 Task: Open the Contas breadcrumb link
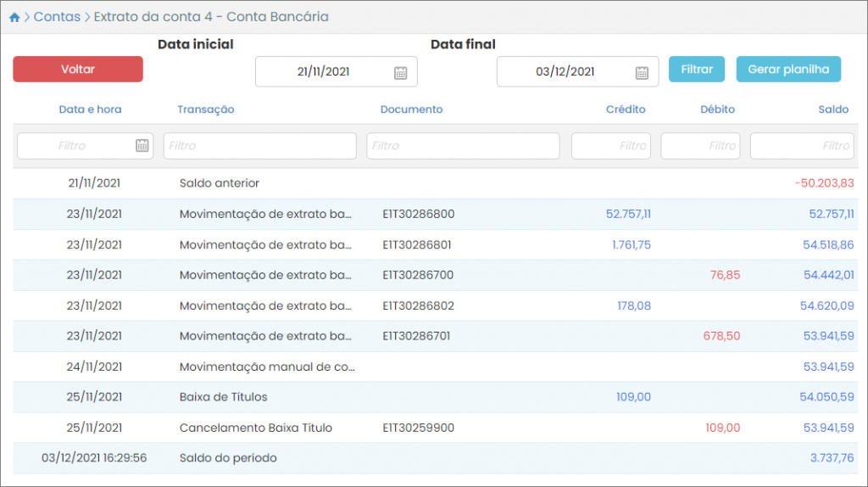point(57,17)
